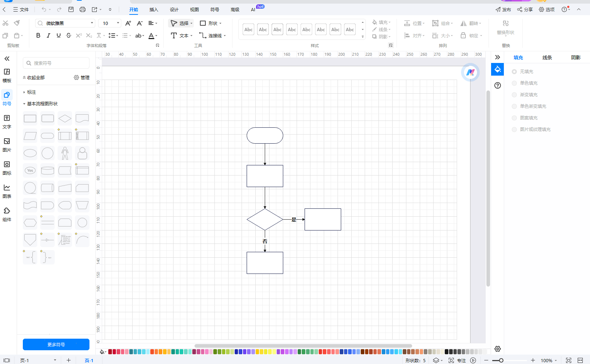Click the 选项 options button
The width and height of the screenshot is (590, 364).
click(x=547, y=9)
